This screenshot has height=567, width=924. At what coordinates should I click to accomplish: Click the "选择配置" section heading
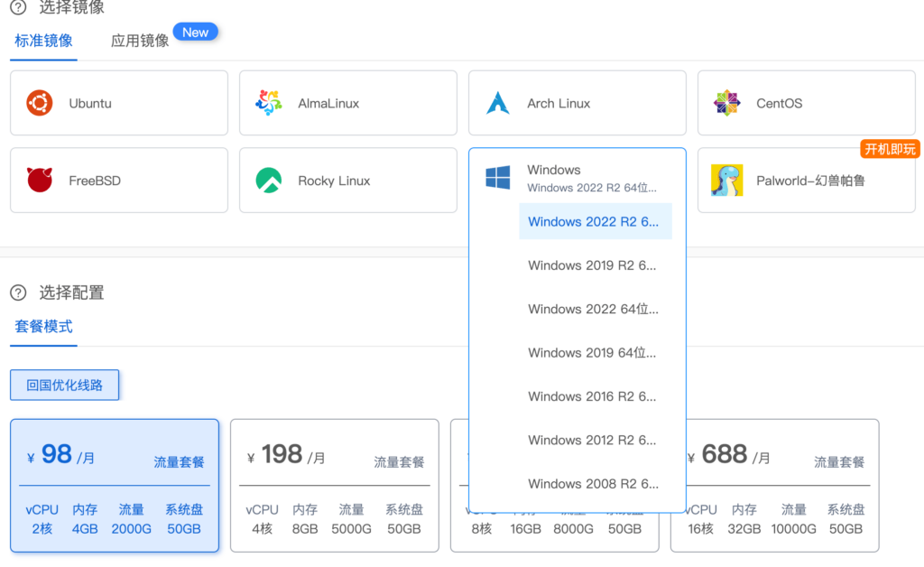pos(72,293)
